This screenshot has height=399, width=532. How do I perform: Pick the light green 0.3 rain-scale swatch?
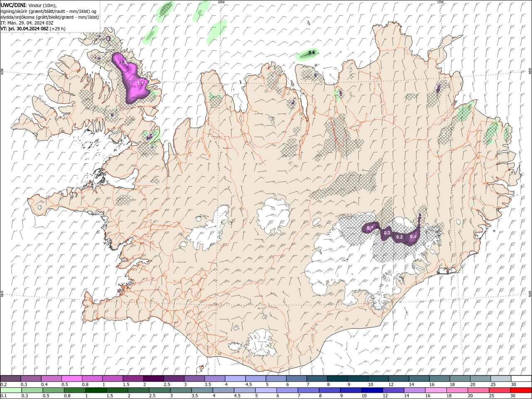pyautogui.click(x=32, y=390)
